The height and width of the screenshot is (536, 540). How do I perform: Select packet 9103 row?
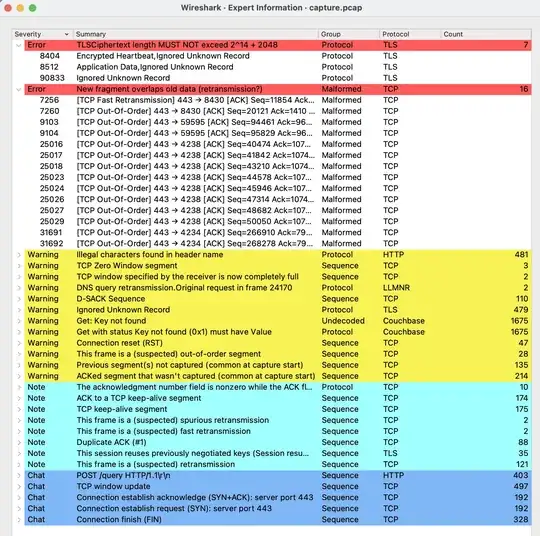coord(278,122)
